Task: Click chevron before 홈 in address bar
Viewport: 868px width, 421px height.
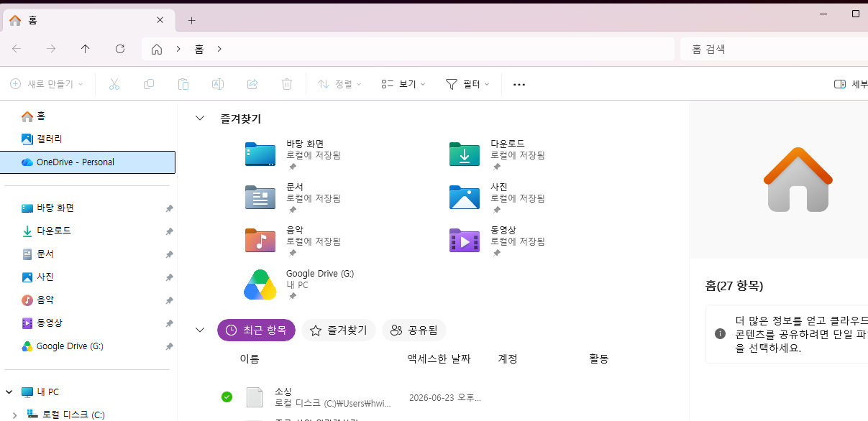Action: (178, 49)
